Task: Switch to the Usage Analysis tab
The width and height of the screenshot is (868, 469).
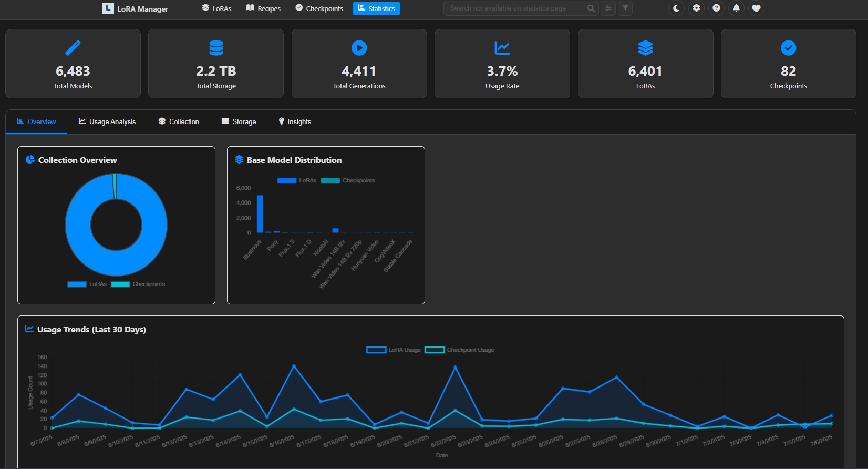Action: click(x=107, y=122)
